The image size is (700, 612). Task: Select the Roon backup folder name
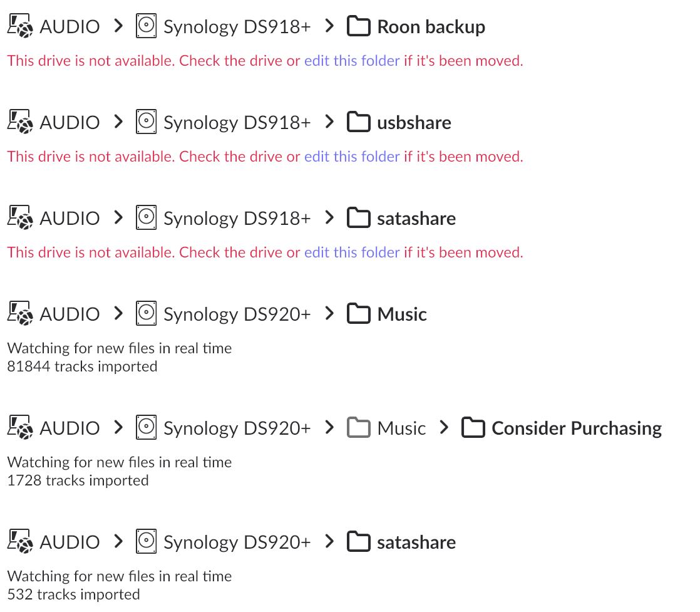point(431,27)
